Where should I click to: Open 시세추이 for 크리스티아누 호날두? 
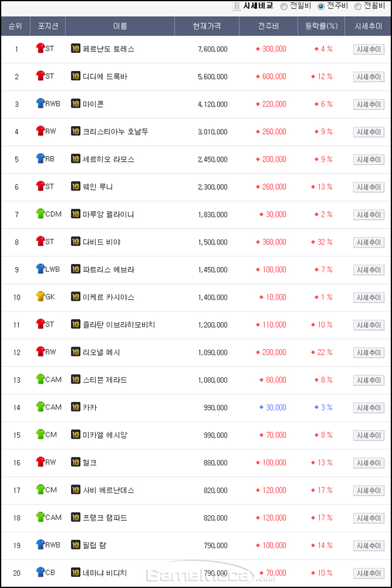[369, 132]
